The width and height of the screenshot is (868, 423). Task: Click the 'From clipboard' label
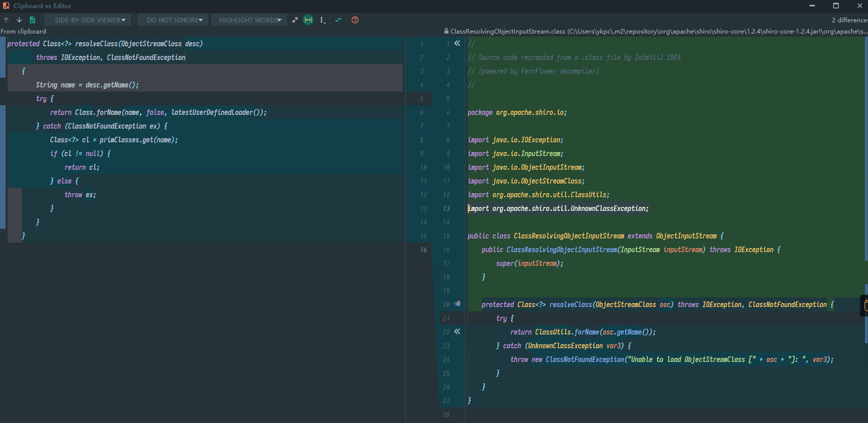(23, 31)
